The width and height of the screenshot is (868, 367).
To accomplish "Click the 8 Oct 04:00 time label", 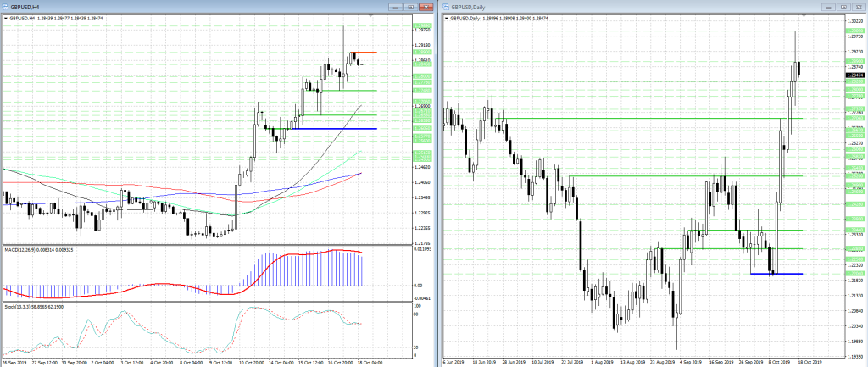I will [190, 363].
